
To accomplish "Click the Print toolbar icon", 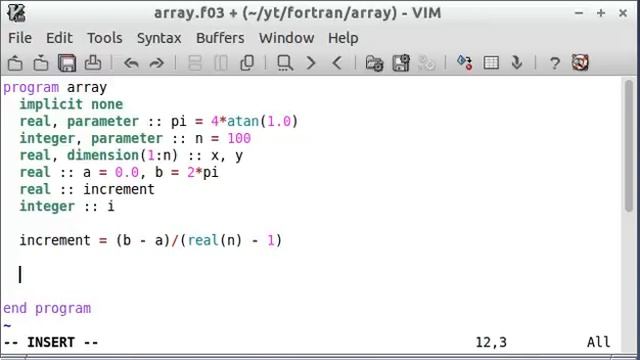I will [93, 63].
